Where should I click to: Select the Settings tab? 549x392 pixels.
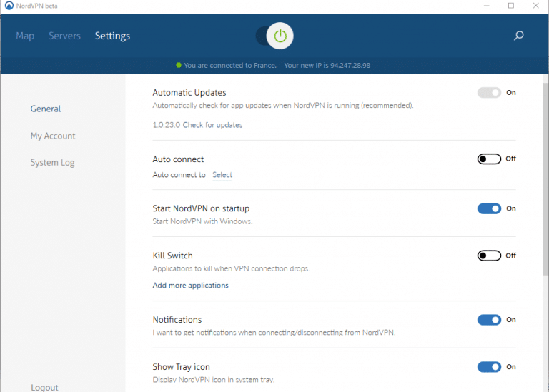pos(112,36)
